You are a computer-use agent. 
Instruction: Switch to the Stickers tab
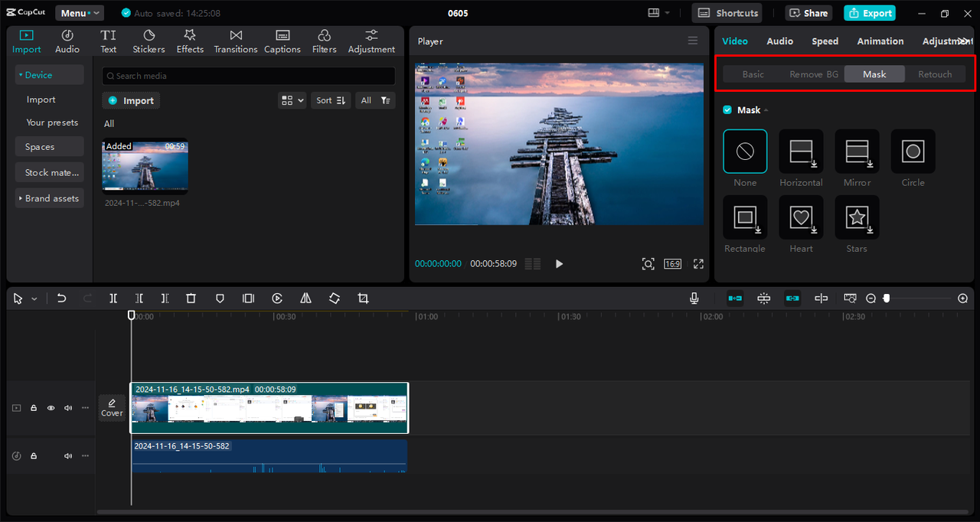pyautogui.click(x=149, y=41)
